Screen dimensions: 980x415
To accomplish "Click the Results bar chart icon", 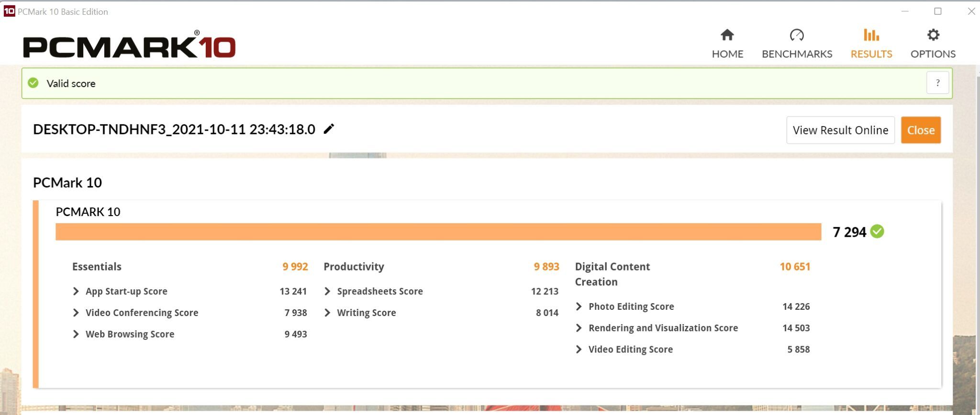I will (x=871, y=35).
